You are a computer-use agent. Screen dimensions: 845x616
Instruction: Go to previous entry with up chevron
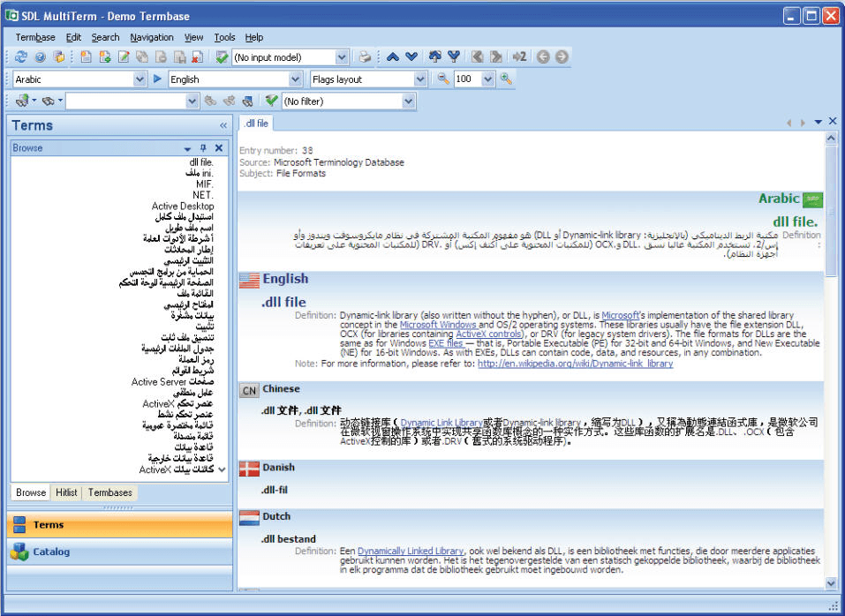point(393,57)
